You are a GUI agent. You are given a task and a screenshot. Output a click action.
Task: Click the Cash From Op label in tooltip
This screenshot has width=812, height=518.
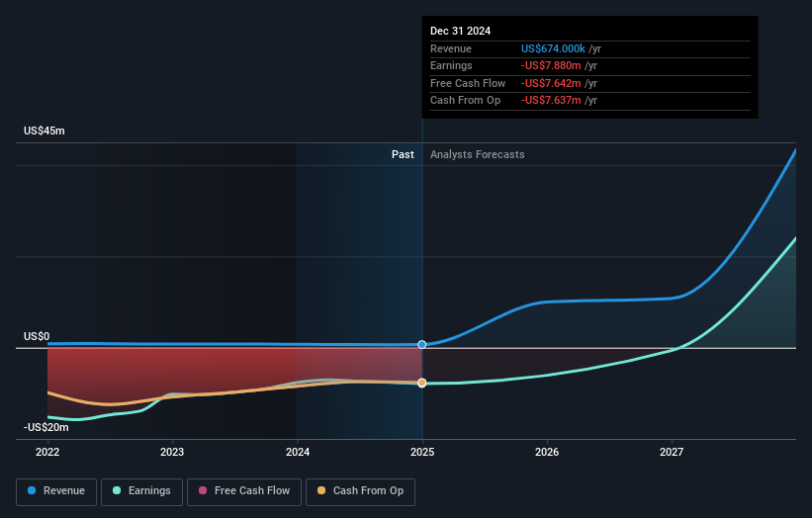(465, 101)
